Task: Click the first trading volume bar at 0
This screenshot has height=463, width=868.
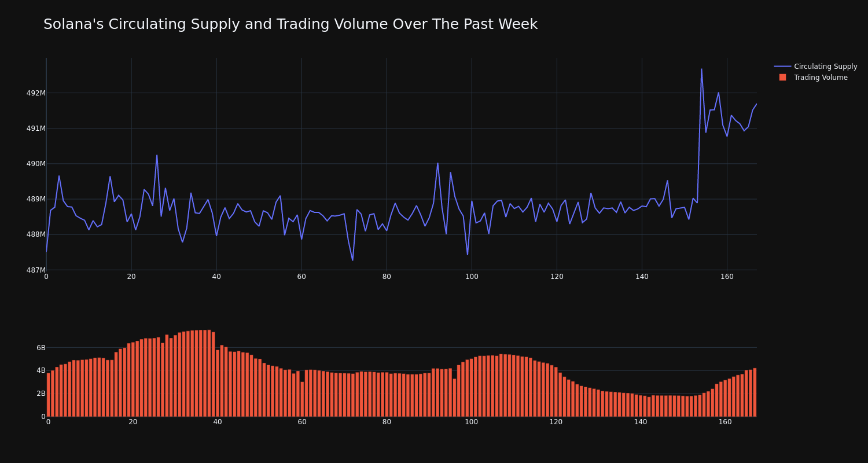Action: coord(48,395)
